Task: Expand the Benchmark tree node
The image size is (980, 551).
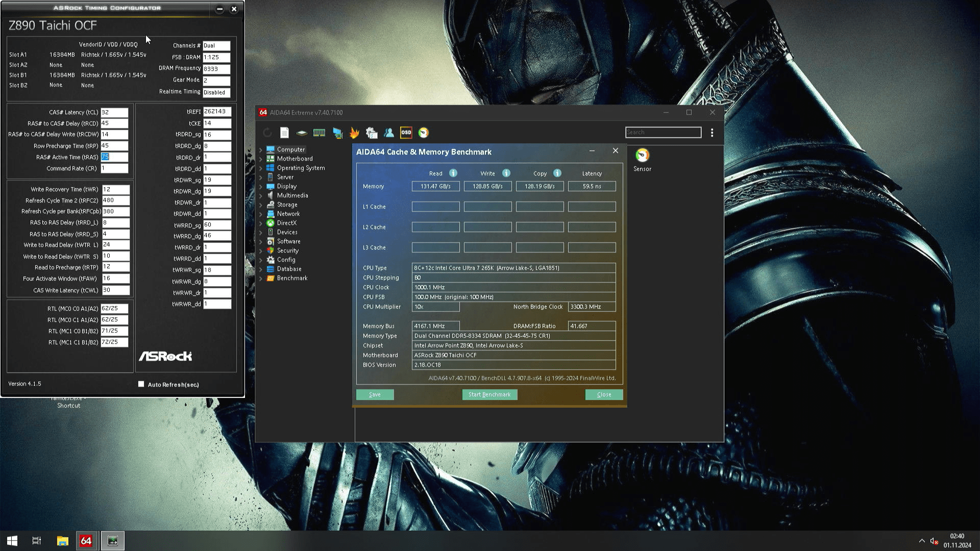Action: click(x=261, y=279)
